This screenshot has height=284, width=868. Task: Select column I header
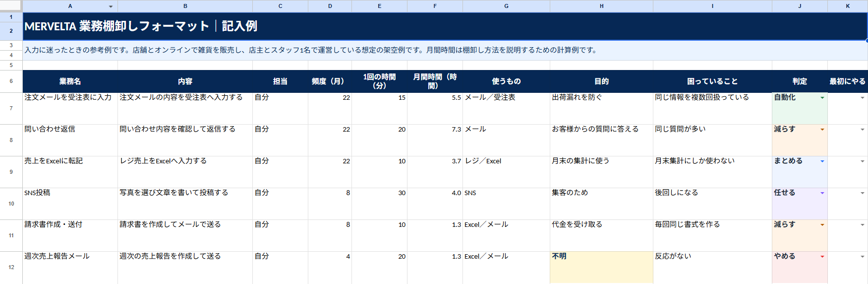[712, 6]
